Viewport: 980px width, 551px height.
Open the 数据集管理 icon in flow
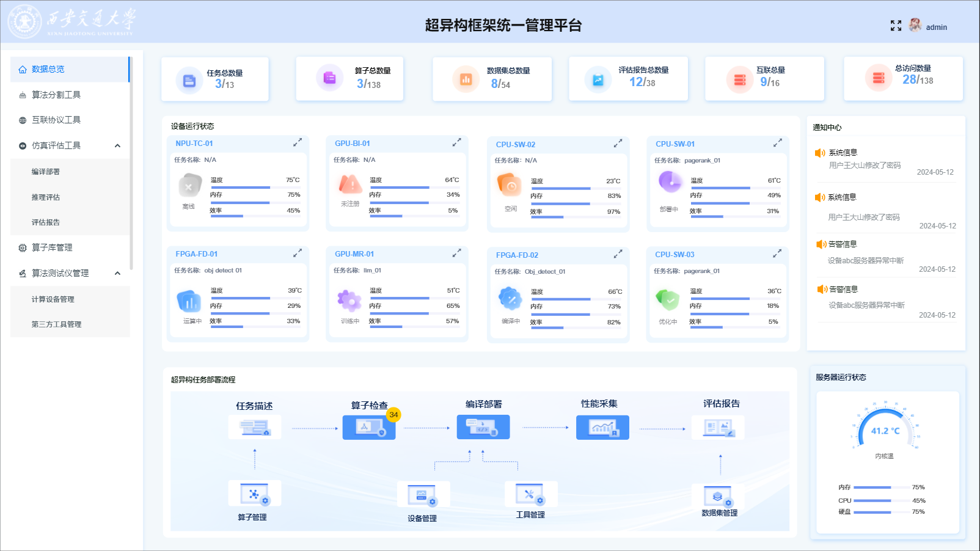pos(719,495)
